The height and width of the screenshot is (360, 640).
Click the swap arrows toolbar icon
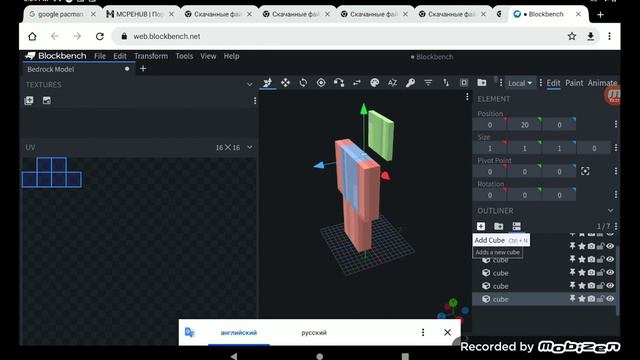[357, 83]
